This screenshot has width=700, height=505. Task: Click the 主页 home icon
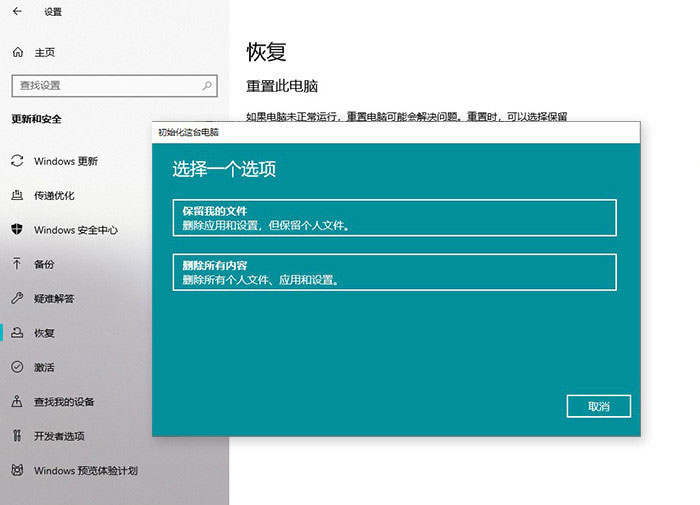click(x=17, y=52)
